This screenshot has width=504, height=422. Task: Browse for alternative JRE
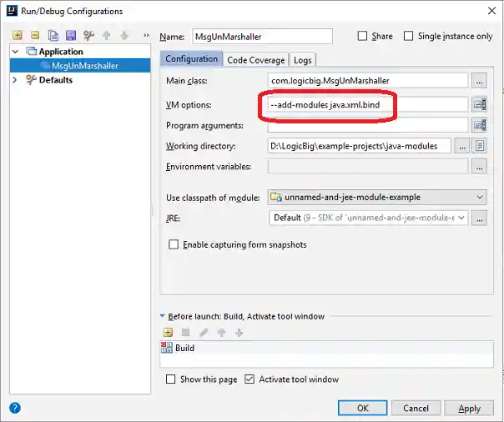[x=479, y=218]
